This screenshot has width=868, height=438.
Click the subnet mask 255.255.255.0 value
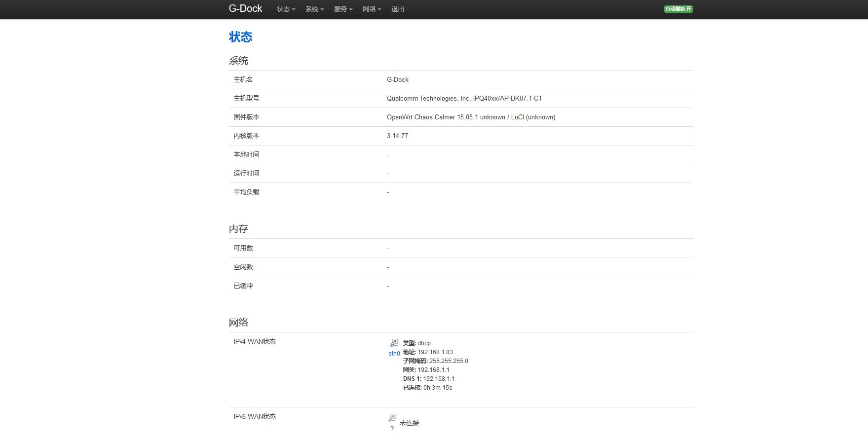click(x=448, y=361)
